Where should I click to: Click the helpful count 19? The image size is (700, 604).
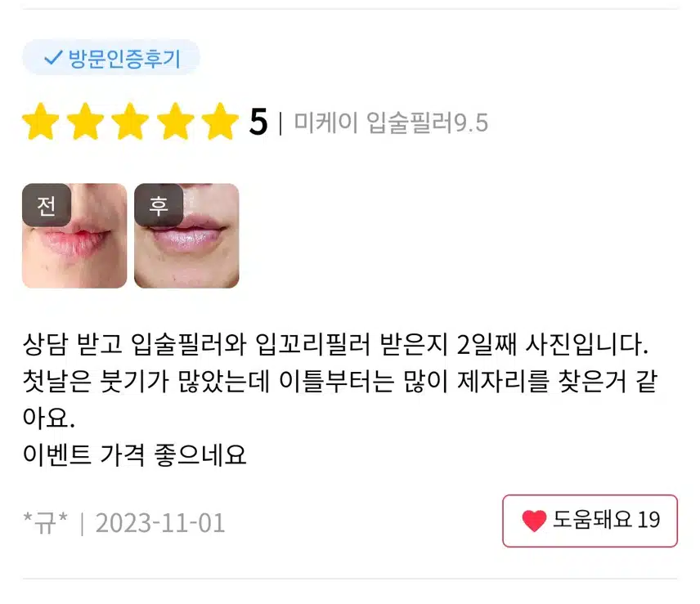[648, 520]
